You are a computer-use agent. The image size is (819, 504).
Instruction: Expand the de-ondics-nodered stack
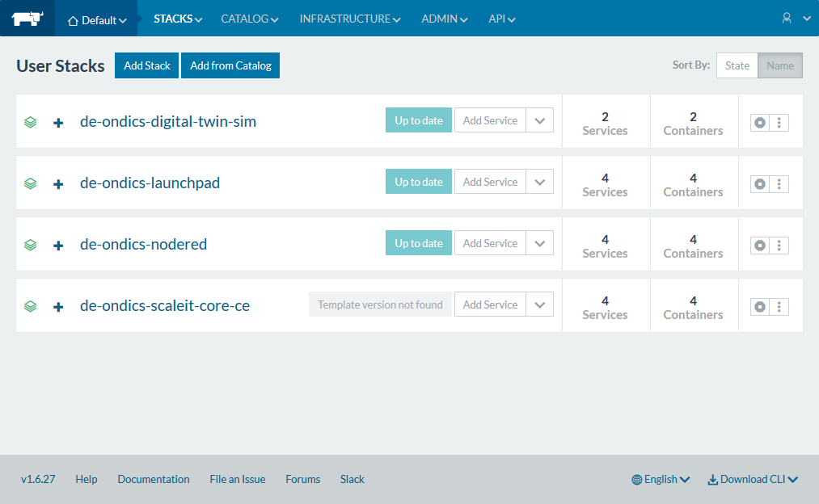58,246
